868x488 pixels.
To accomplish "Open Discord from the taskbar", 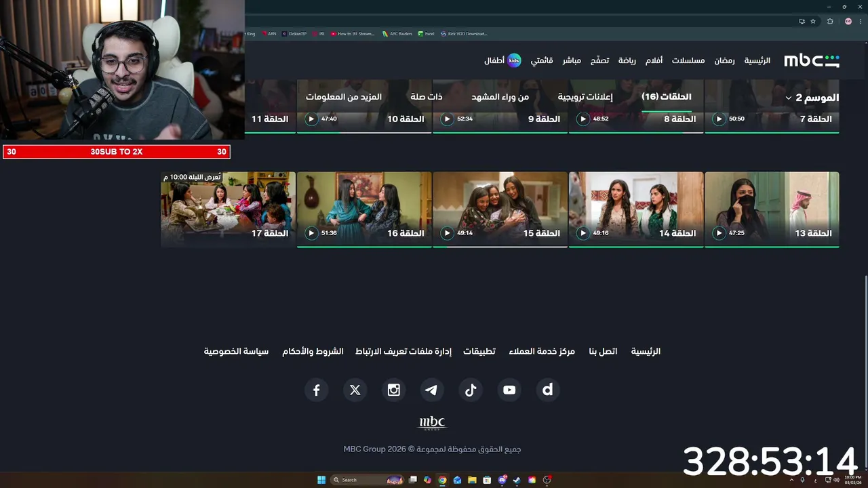I will click(502, 480).
